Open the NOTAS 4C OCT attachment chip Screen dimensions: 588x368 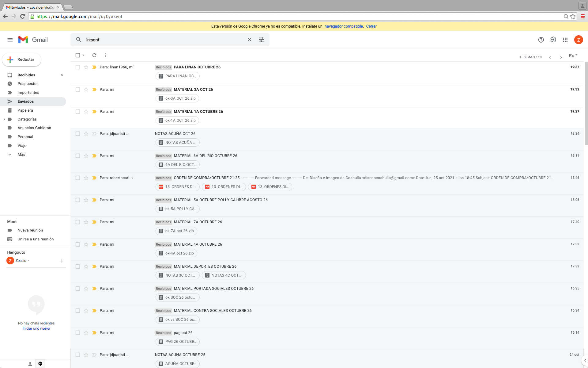point(224,275)
